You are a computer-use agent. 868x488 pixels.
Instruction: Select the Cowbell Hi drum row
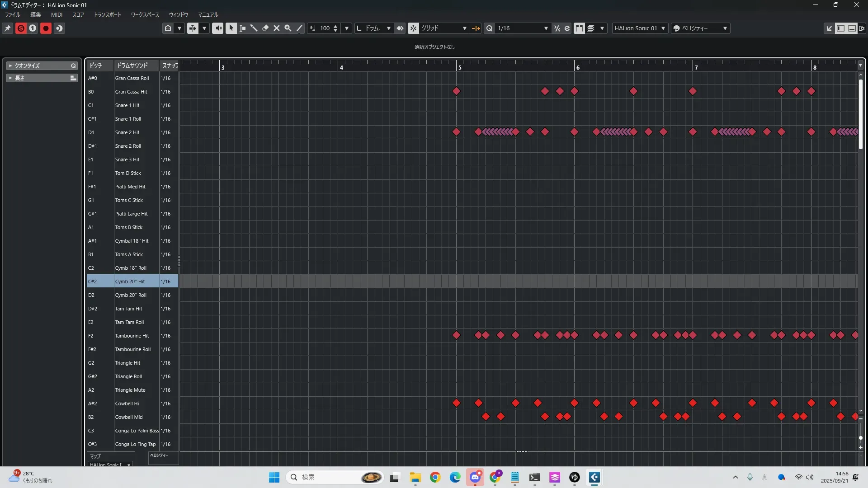click(x=127, y=404)
